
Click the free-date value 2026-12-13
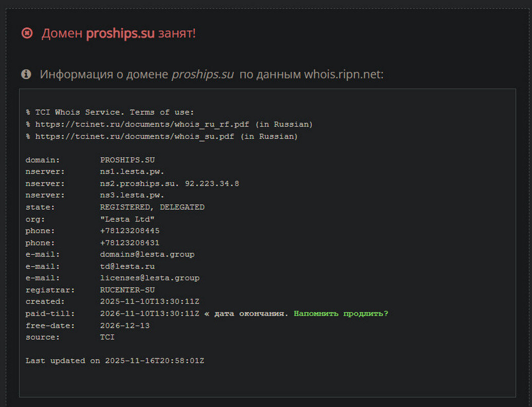(125, 325)
